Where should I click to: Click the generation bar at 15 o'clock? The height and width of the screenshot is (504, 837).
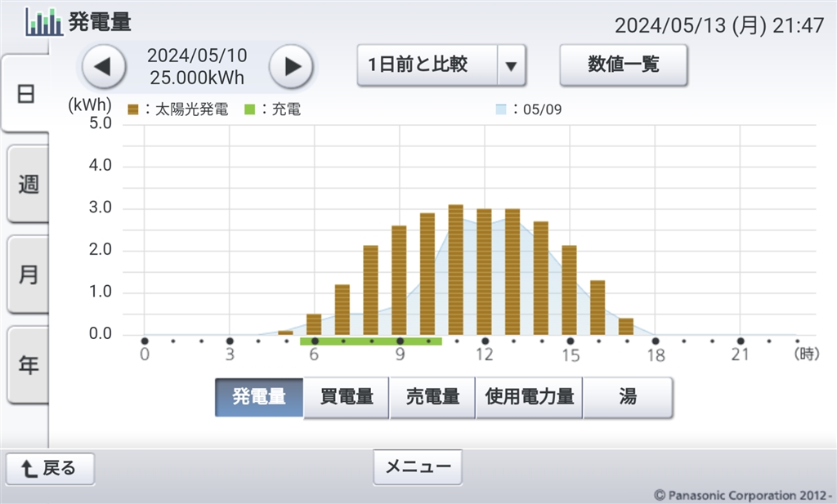570,290
